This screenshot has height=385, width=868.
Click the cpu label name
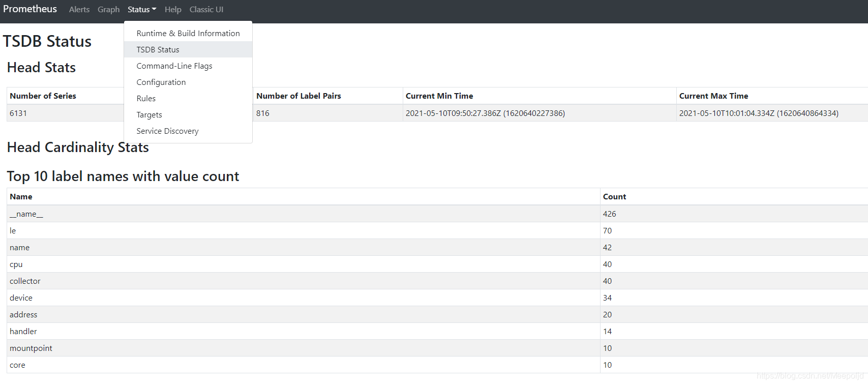pos(16,264)
